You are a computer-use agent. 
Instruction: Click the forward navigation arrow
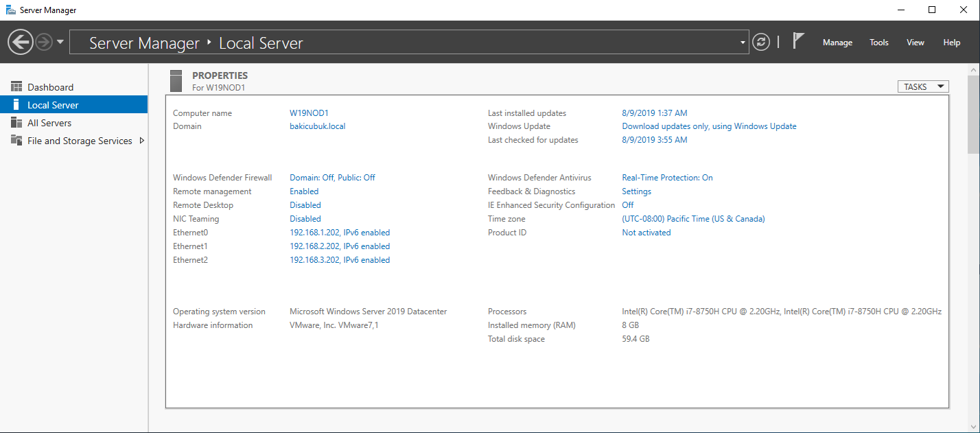coord(43,43)
